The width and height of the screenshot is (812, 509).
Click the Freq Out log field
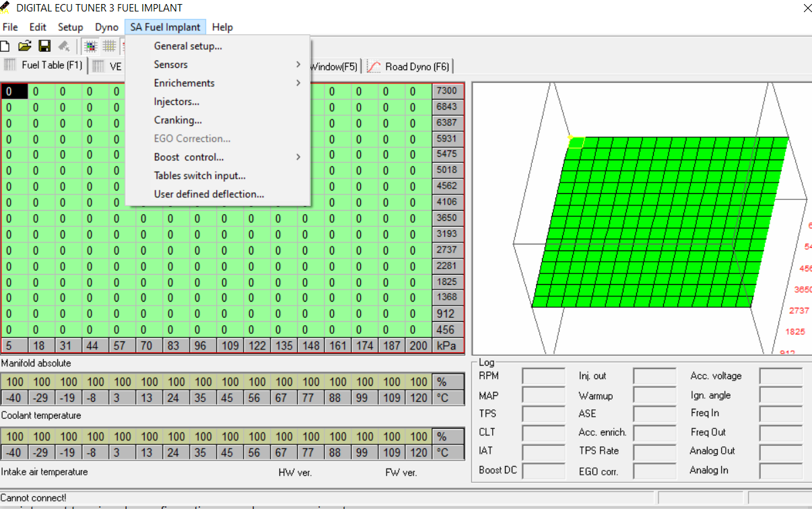click(781, 433)
